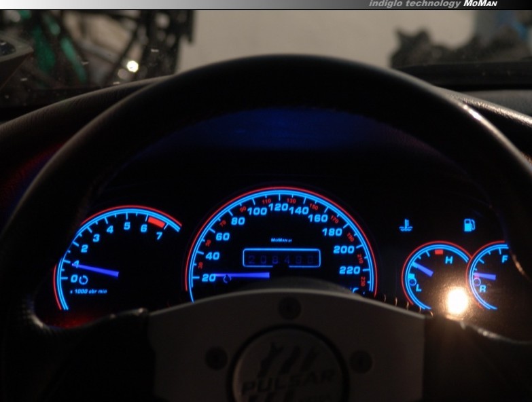The width and height of the screenshot is (532, 402).
Task: Click the speedometer number 20
Action: click(209, 278)
